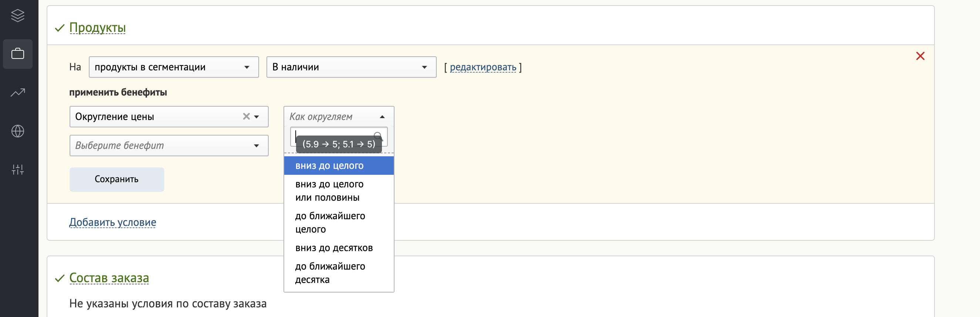Click the 'редактировать' link

[483, 67]
